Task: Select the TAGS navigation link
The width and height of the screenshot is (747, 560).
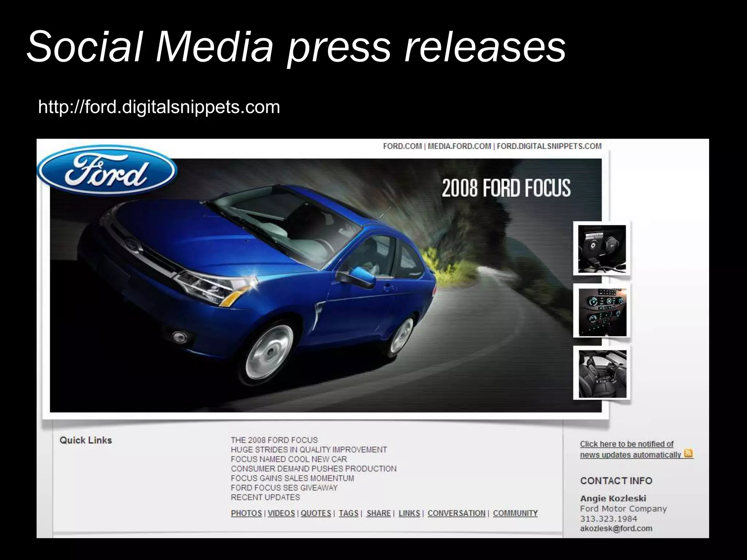Action: tap(348, 513)
